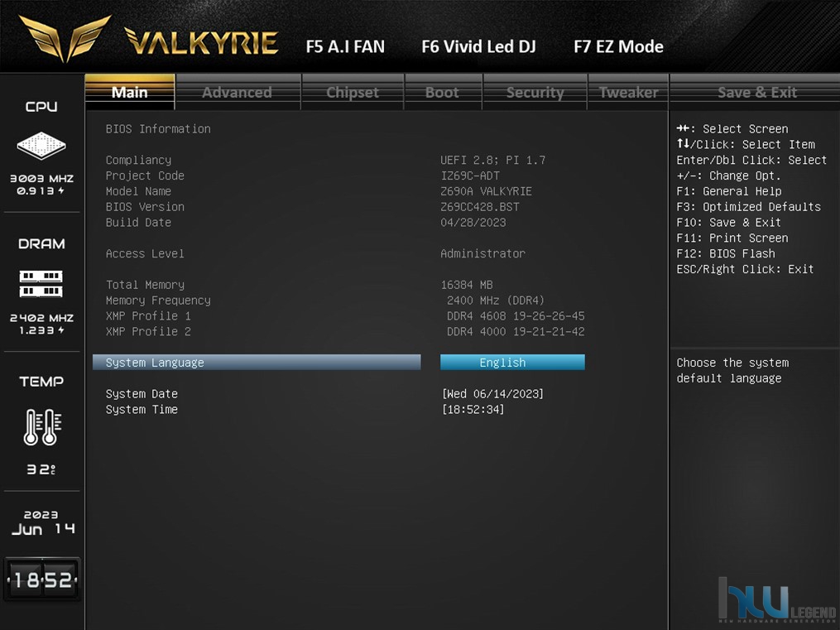Screen dimensions: 840x630
Task: Click the 1.233 DRAM voltage readout
Action: [41, 330]
